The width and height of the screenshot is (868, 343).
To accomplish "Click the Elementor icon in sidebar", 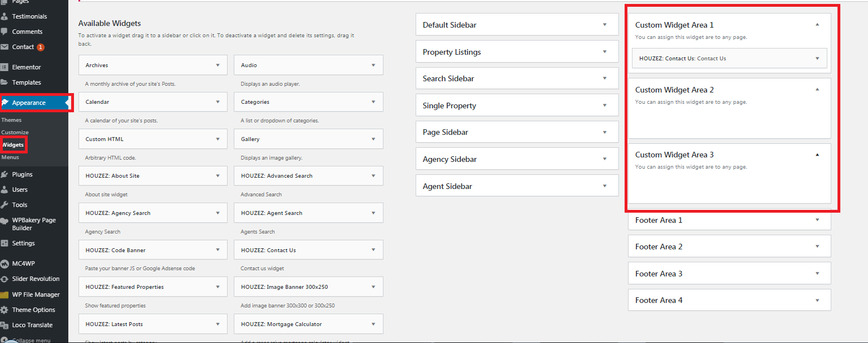I will point(5,67).
